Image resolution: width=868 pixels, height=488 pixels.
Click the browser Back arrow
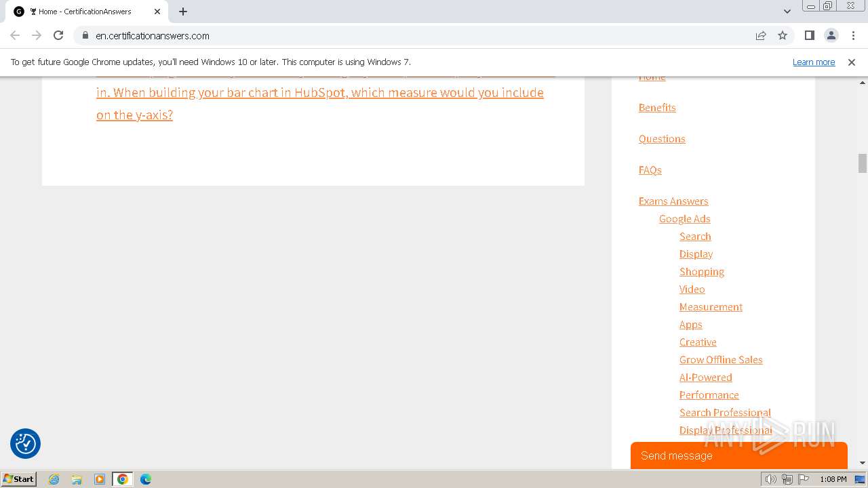[15, 35]
